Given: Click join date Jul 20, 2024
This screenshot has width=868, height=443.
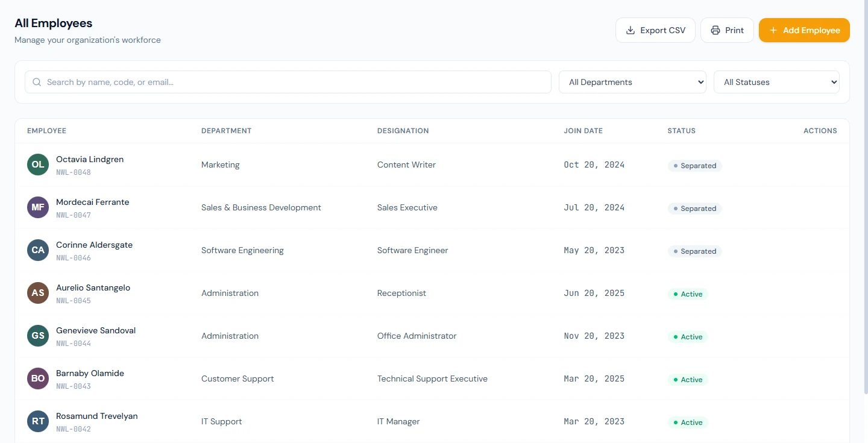Looking at the screenshot, I should tap(594, 207).
